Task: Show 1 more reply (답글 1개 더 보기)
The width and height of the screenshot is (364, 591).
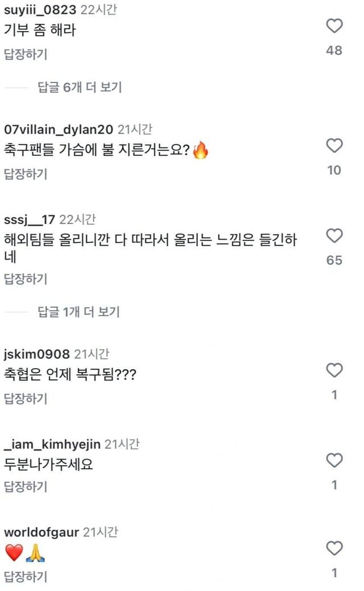Action: click(x=80, y=312)
